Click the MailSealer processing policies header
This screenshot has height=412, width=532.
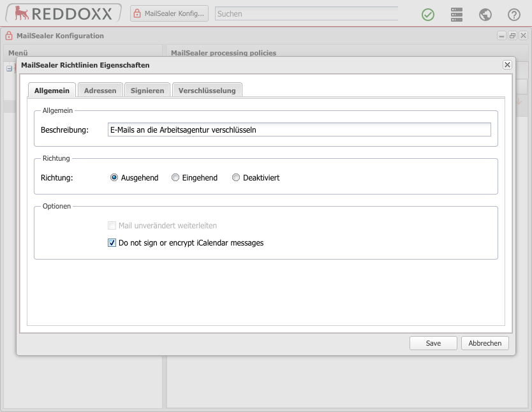pyautogui.click(x=224, y=52)
